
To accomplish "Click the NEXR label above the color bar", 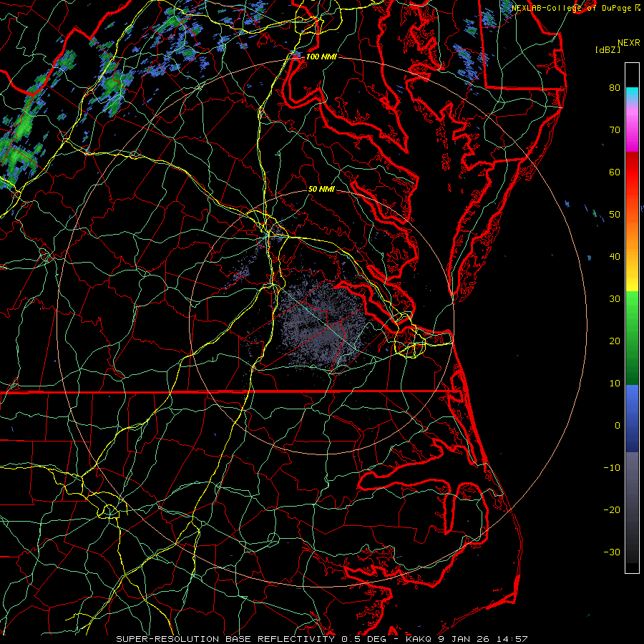I will tap(628, 43).
